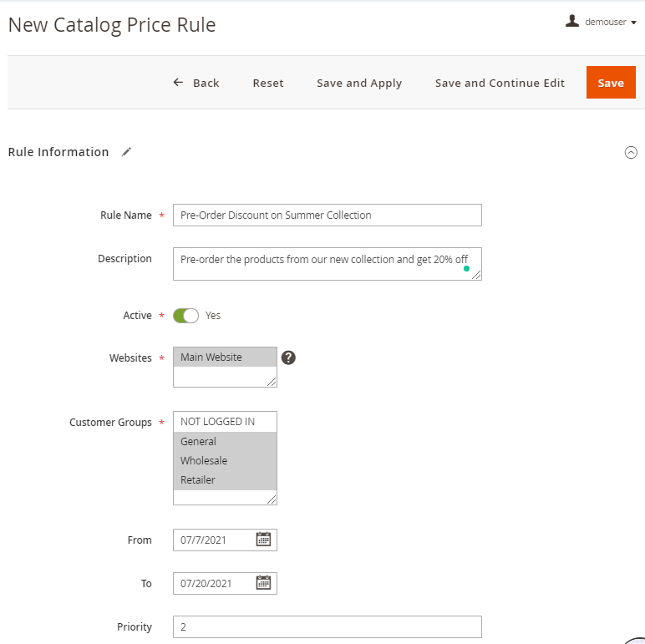Click into the Rule Name text field

327,215
